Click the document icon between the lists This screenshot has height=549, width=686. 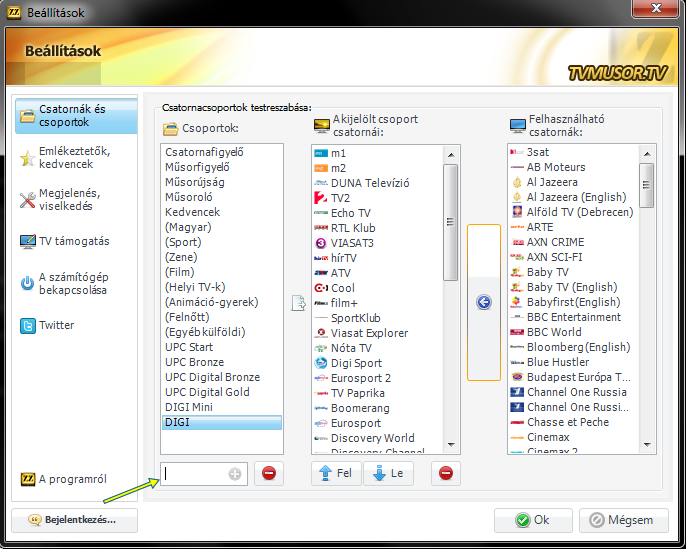pyautogui.click(x=297, y=303)
